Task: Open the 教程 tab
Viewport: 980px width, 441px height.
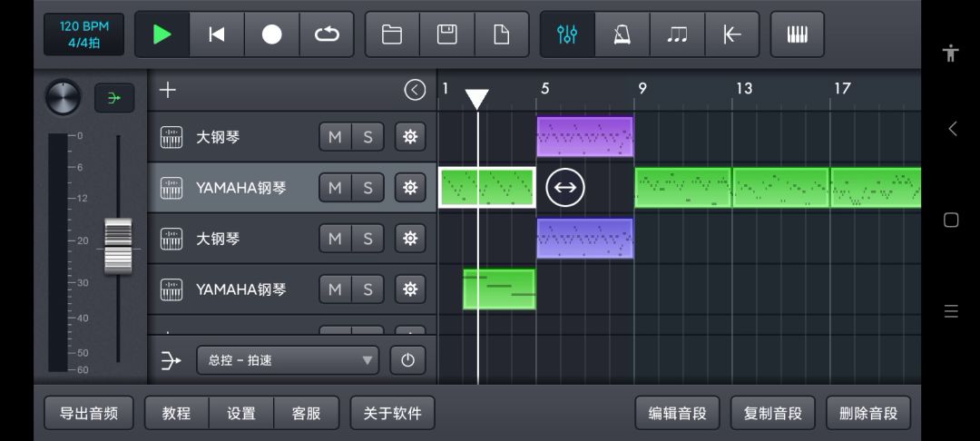Action: pyautogui.click(x=176, y=413)
